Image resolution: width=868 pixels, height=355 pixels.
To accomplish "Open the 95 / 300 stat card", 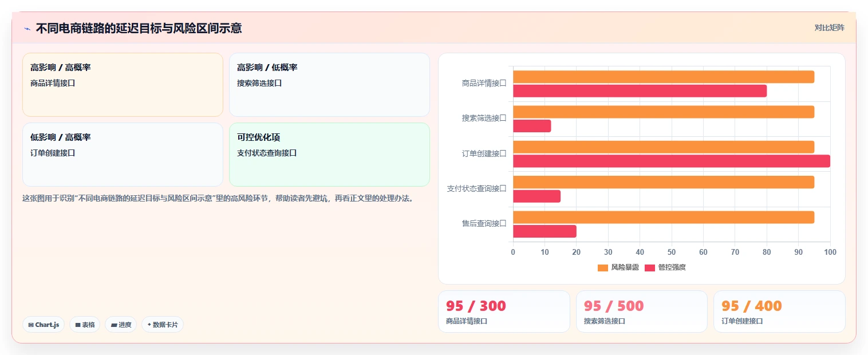I will (504, 311).
